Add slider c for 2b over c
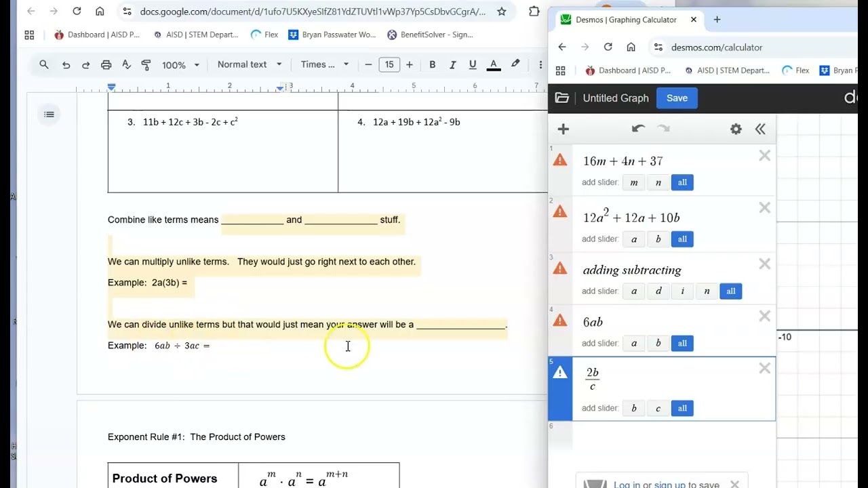 click(x=658, y=409)
